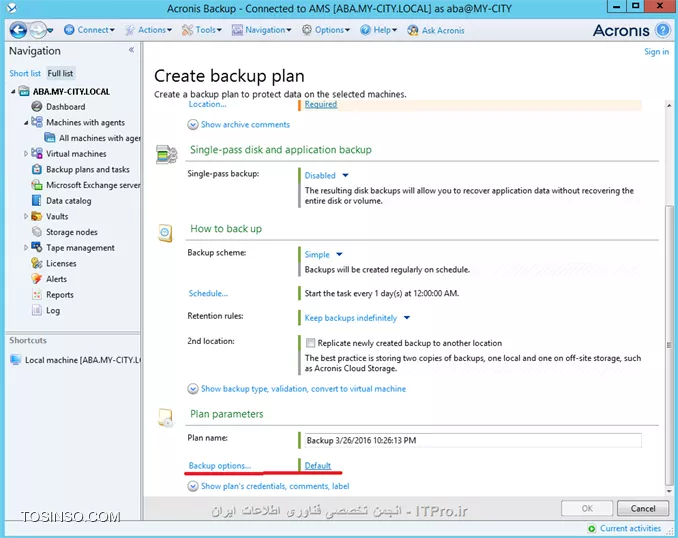The image size is (678, 538).
Task: Click the Tape management icon
Action: pos(37,247)
